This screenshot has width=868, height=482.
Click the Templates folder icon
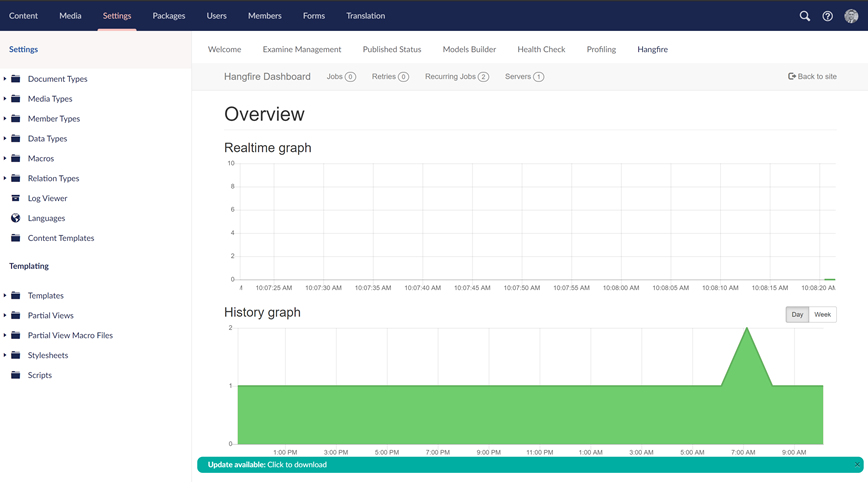click(x=16, y=296)
